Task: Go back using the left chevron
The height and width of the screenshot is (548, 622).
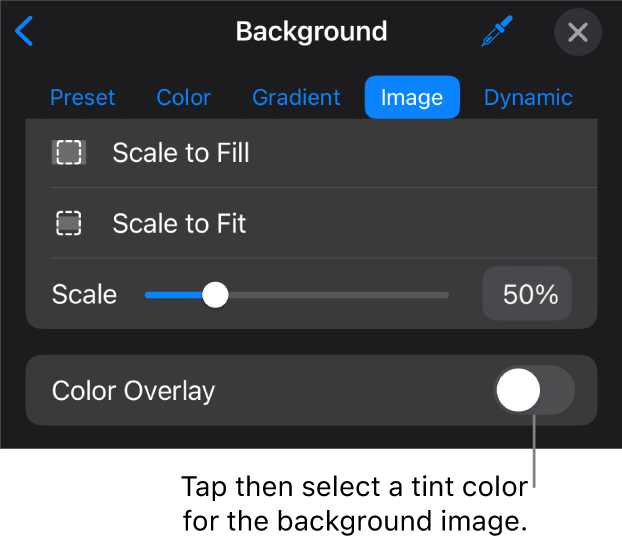Action: click(x=25, y=32)
